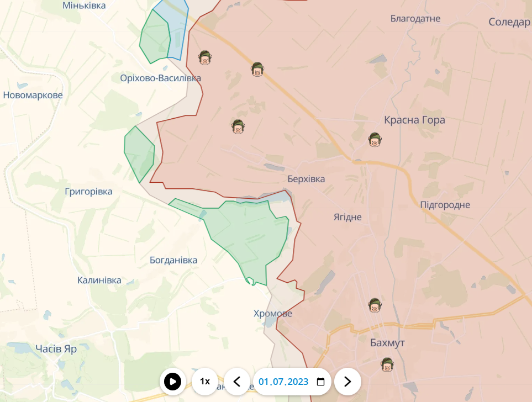Change the 1x playback speed
Screen dimensions: 532x402
205,382
